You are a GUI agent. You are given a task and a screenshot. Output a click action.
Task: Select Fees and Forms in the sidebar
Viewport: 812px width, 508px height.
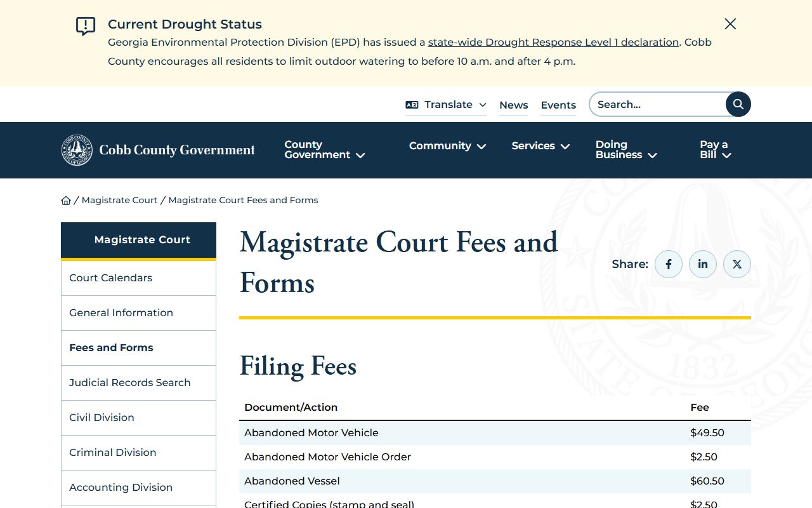138,348
